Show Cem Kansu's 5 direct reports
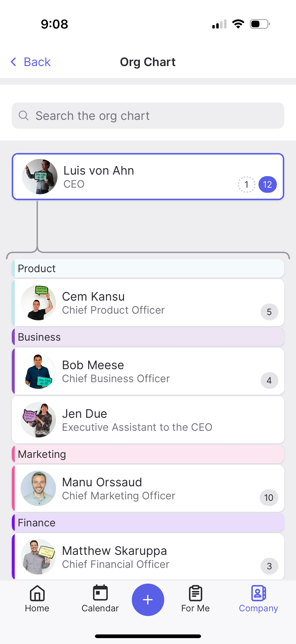Screen dimensions: 296x644 [269, 312]
